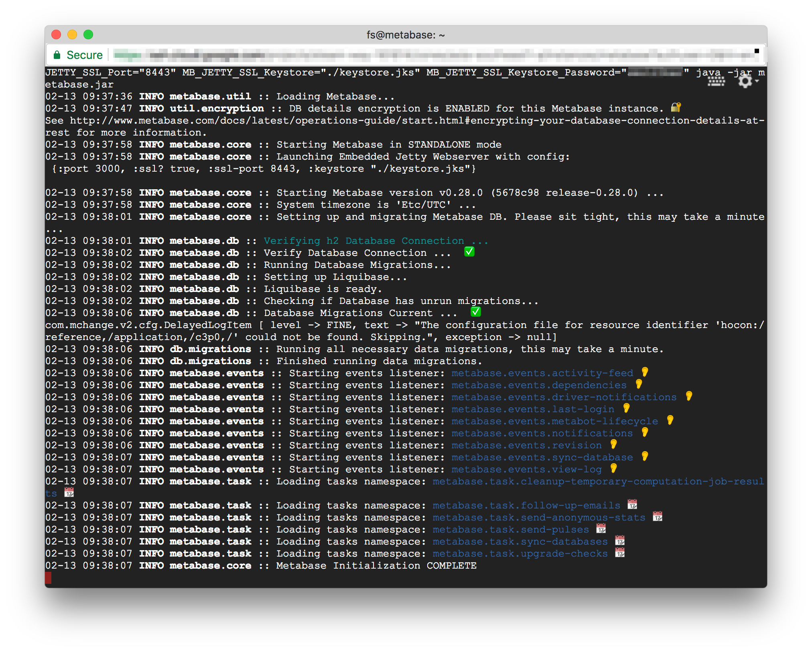This screenshot has height=652, width=812.
Task: Click 'metabase.task.sync-databases' blue text
Action: point(520,542)
